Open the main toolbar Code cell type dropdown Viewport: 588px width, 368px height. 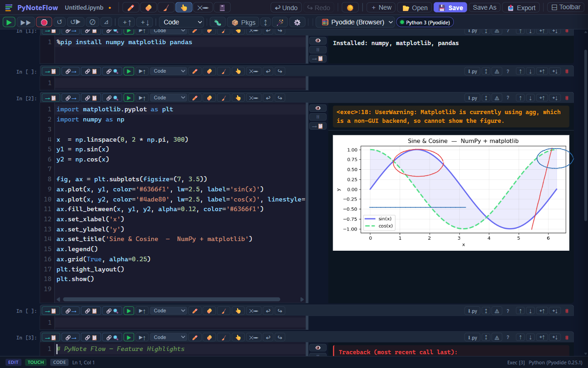point(181,22)
